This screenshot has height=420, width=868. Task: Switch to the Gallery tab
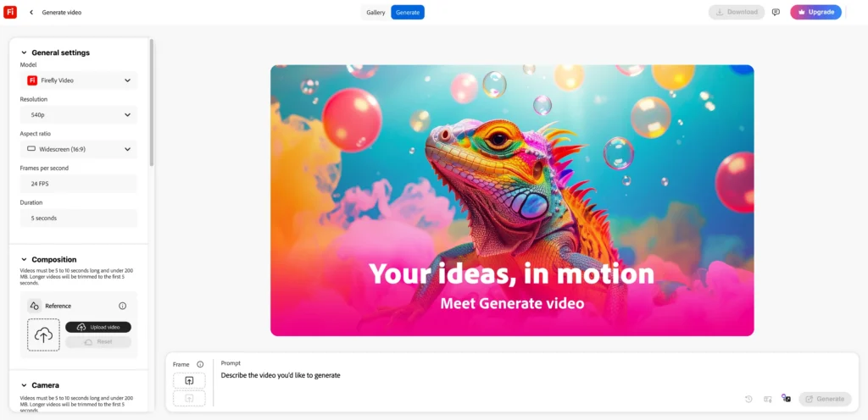point(376,13)
